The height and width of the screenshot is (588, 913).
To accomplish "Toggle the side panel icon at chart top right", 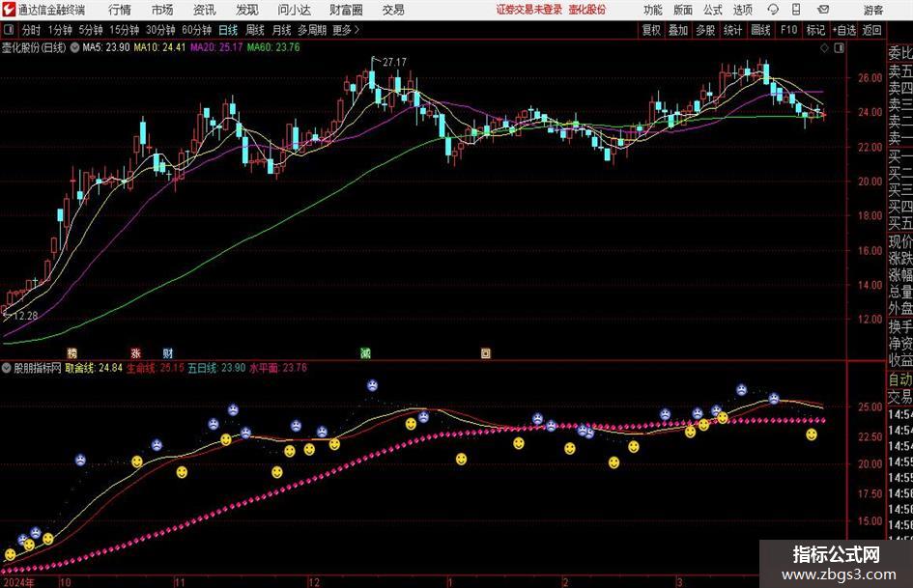I will 839,48.
